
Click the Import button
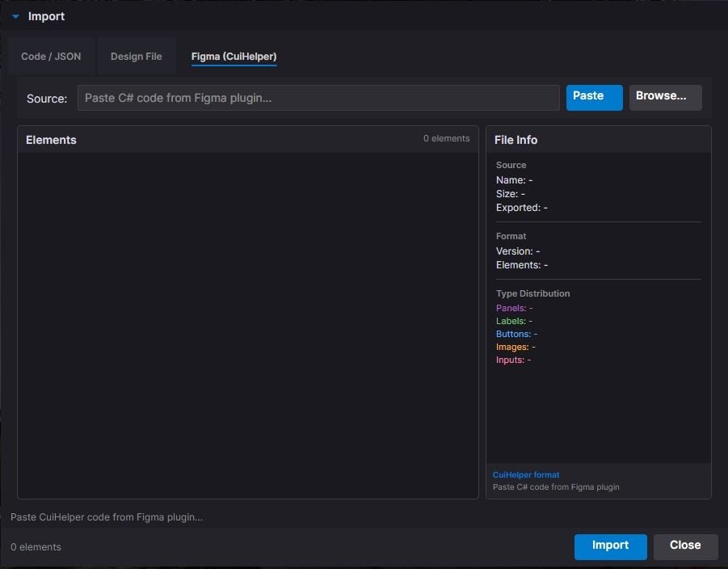point(610,546)
